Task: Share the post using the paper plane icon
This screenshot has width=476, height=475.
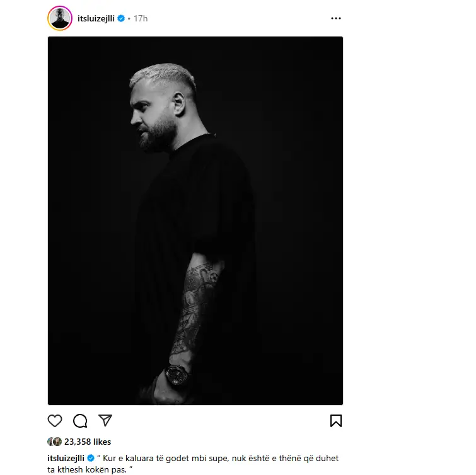Action: pyautogui.click(x=105, y=420)
